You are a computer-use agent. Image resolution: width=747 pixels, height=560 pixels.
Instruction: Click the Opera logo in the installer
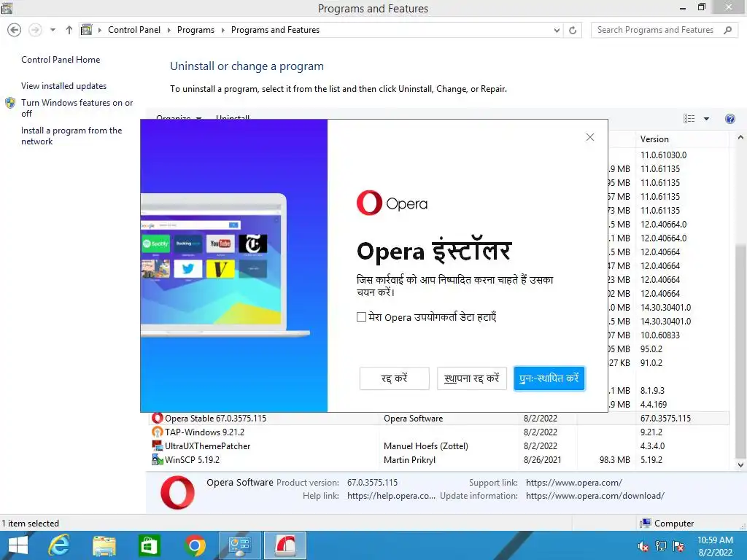tap(392, 203)
